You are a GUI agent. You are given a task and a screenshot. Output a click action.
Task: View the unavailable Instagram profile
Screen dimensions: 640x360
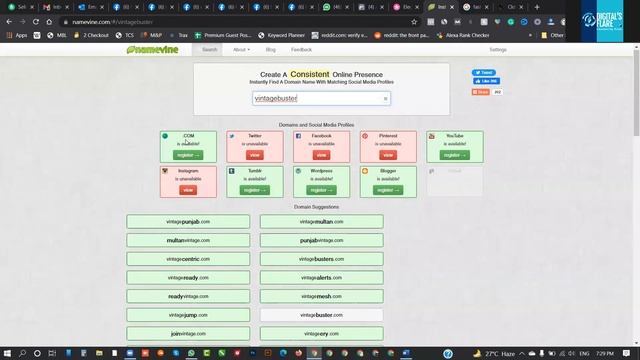click(188, 190)
